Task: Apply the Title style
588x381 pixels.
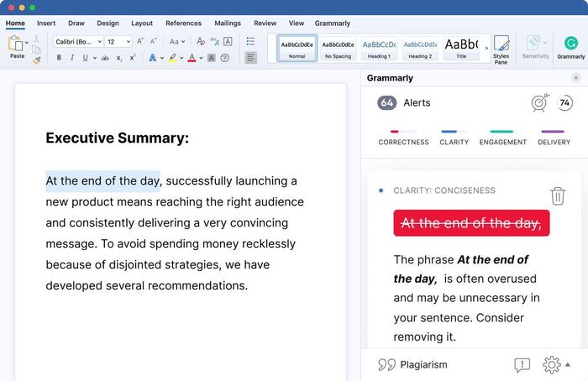Action: click(461, 48)
